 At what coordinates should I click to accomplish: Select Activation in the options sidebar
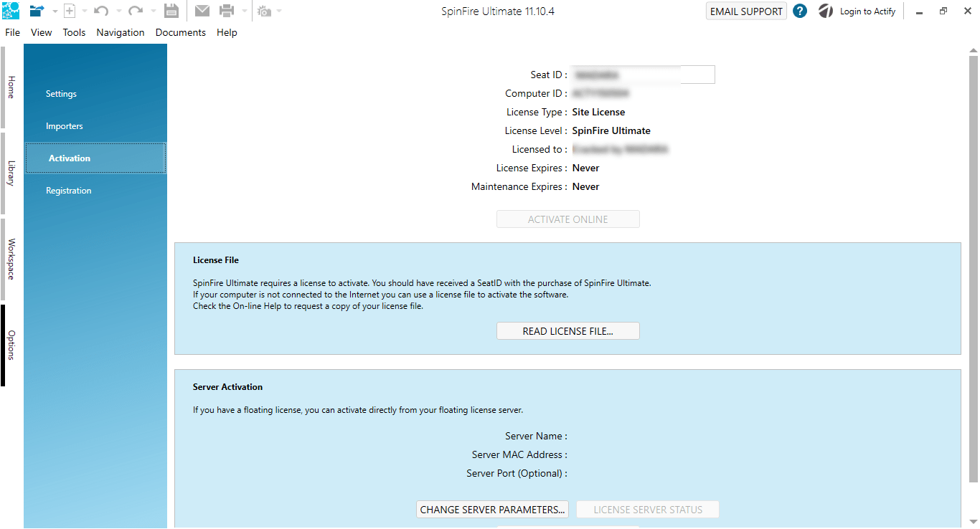tap(95, 158)
